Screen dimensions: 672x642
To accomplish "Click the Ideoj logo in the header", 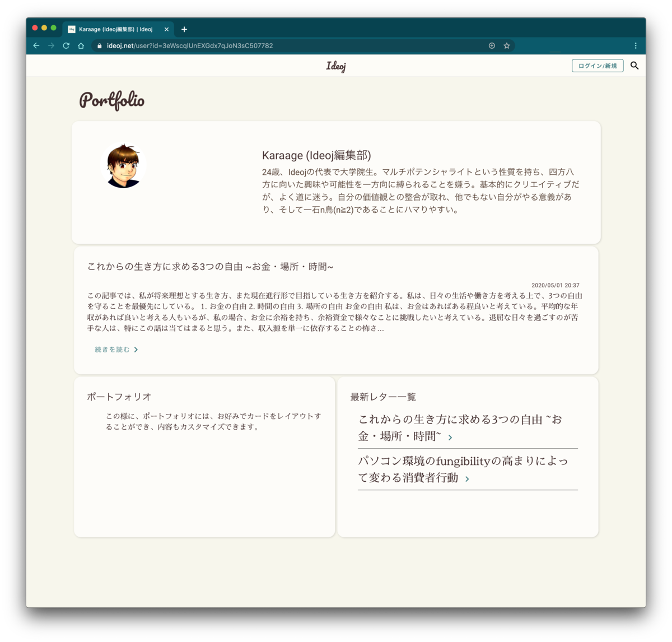I will tap(335, 66).
